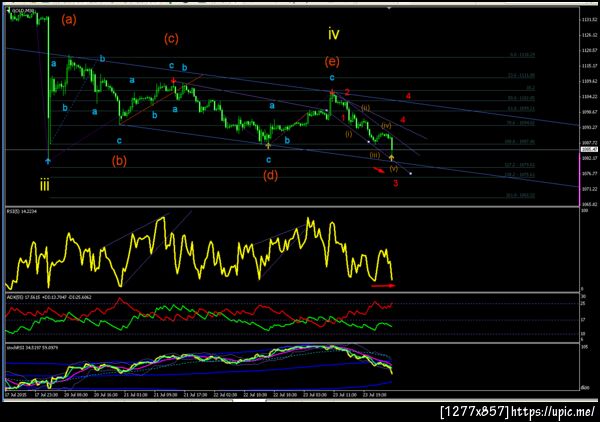This screenshot has height=422, width=600.
Task: Select the gold up-arrow marker above blue c, (d)
Action: point(268,145)
